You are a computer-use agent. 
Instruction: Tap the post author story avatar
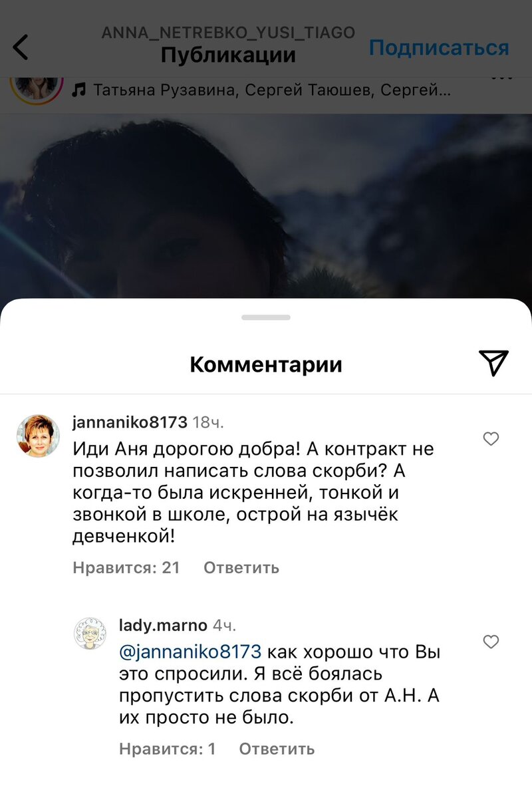pos(37,88)
